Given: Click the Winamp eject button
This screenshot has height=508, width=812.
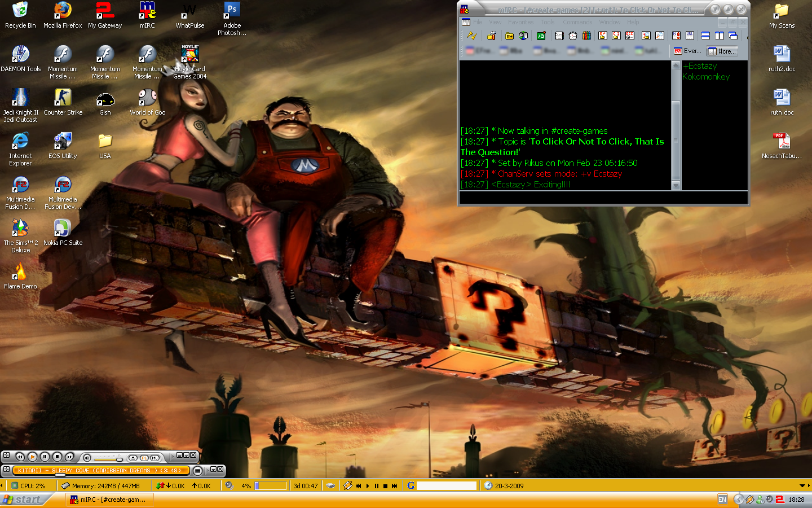Looking at the screenshot, I should tap(133, 458).
